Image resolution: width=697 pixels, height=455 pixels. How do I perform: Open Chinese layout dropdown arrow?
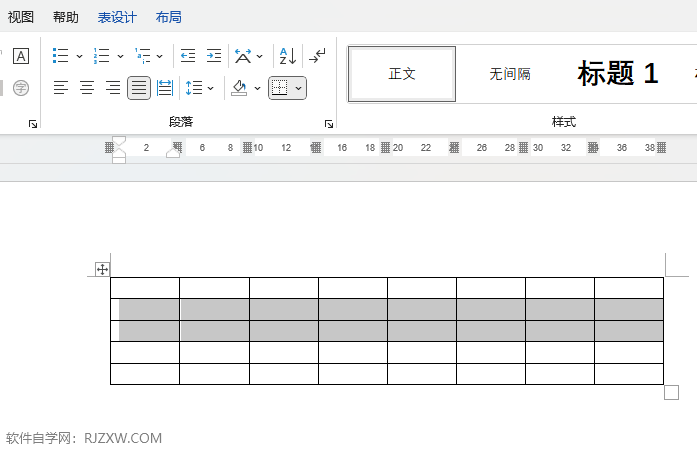pos(260,56)
